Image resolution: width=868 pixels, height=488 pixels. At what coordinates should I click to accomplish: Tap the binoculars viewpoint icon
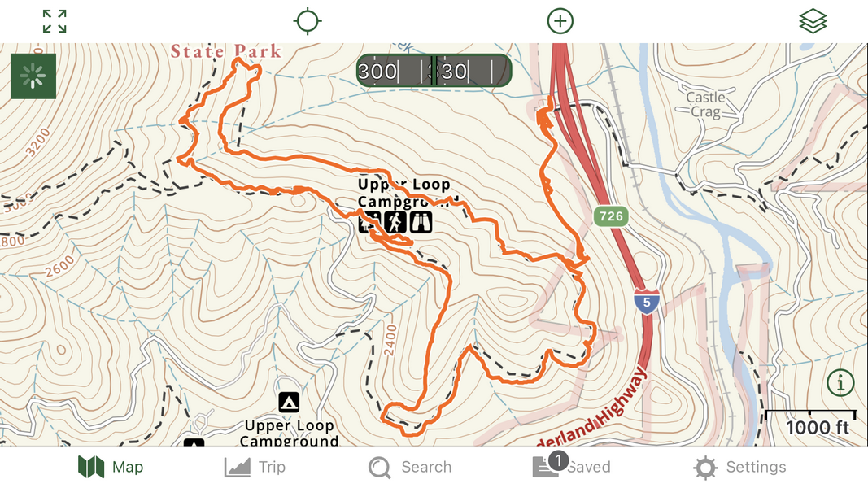421,222
